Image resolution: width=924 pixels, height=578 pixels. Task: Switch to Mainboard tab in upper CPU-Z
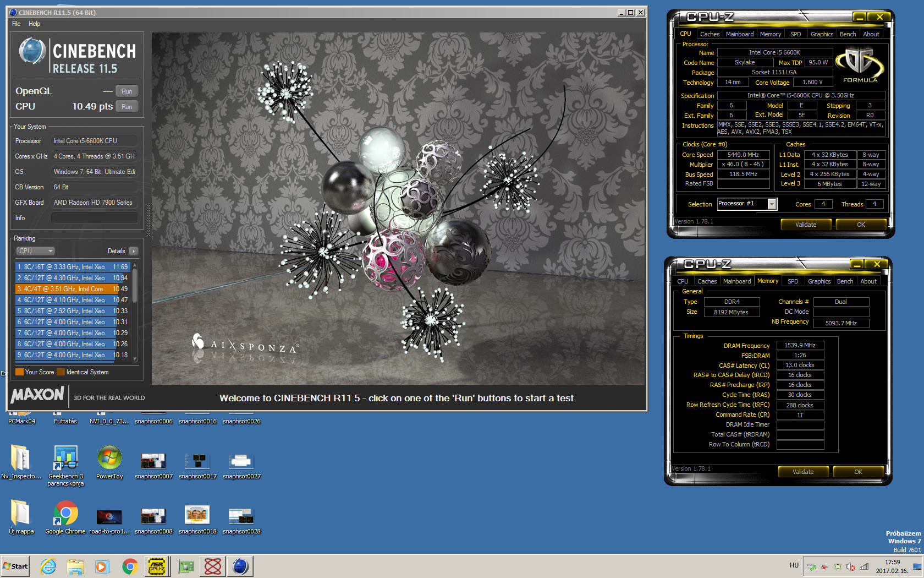(x=740, y=34)
